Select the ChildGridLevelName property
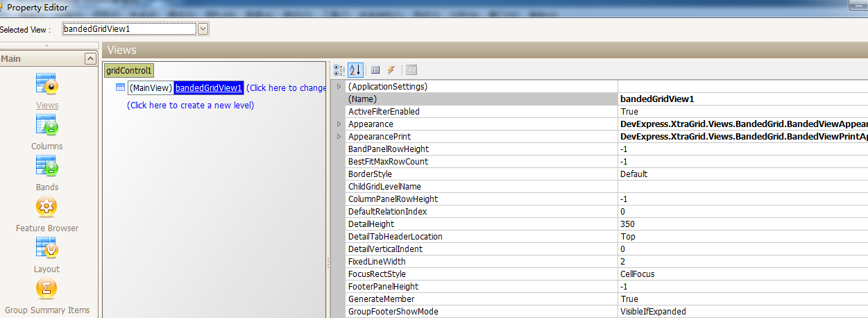 pos(482,187)
